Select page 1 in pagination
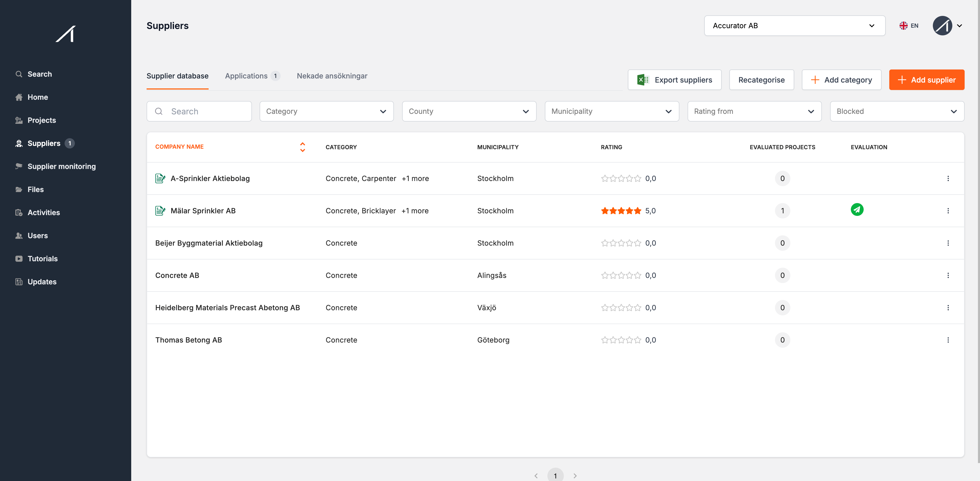Image resolution: width=980 pixels, height=481 pixels. tap(555, 475)
